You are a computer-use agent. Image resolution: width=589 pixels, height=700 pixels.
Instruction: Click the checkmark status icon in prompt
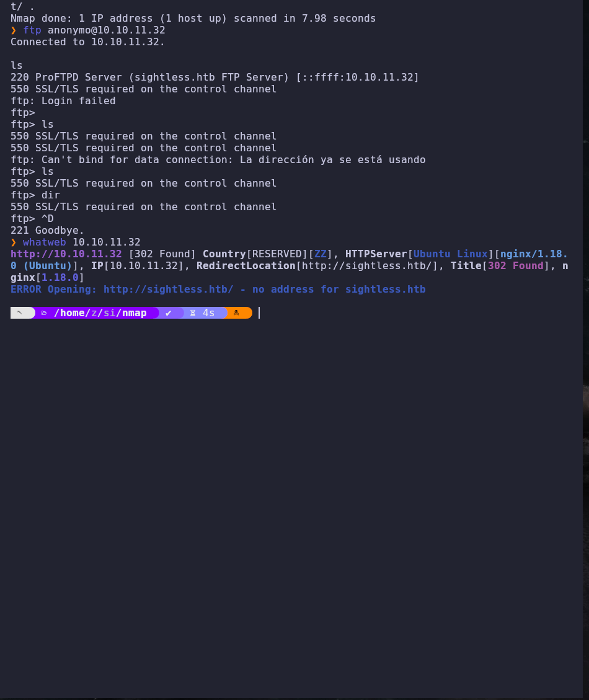(169, 313)
